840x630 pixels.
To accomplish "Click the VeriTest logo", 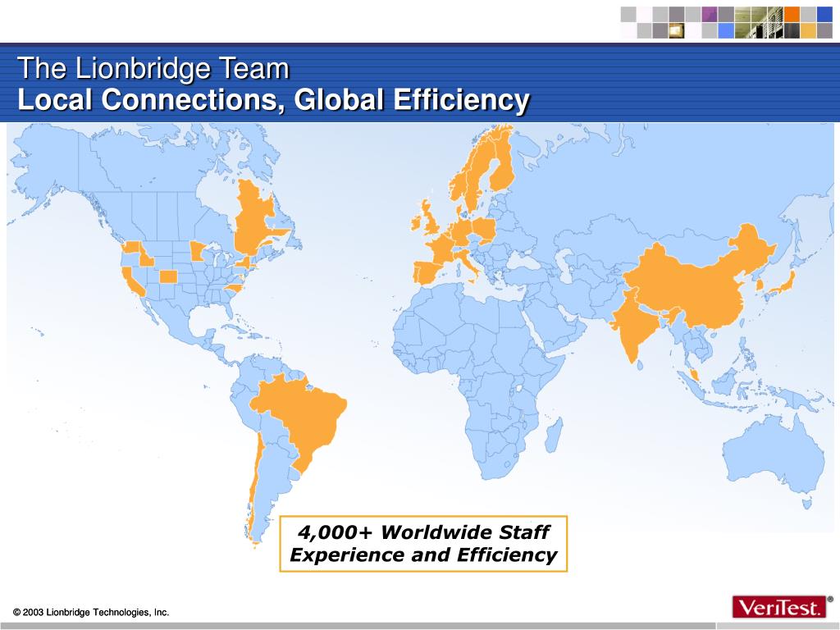I will click(x=779, y=607).
